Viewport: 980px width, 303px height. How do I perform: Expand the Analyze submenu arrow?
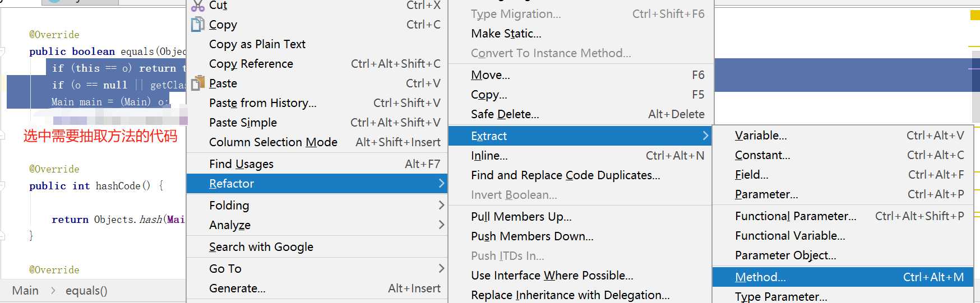point(441,225)
